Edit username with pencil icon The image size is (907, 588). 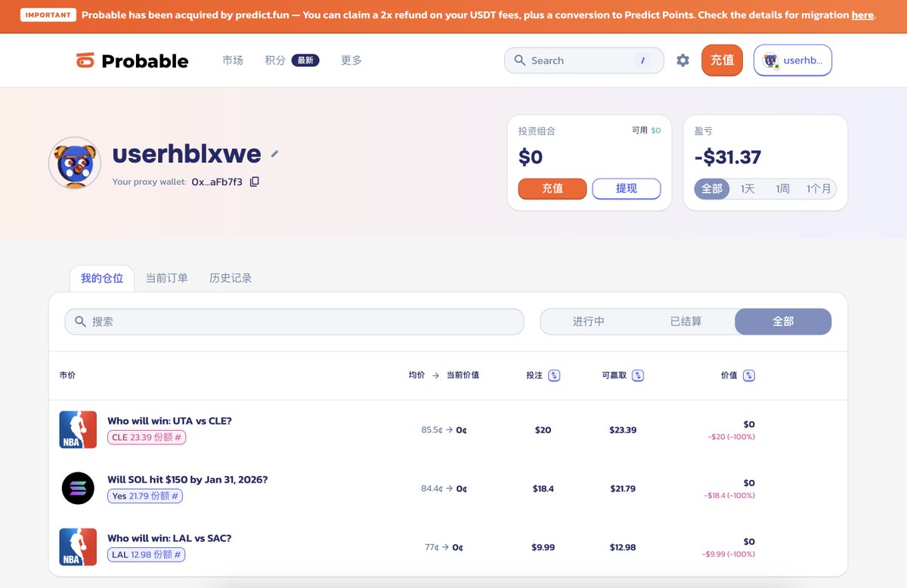coord(275,154)
